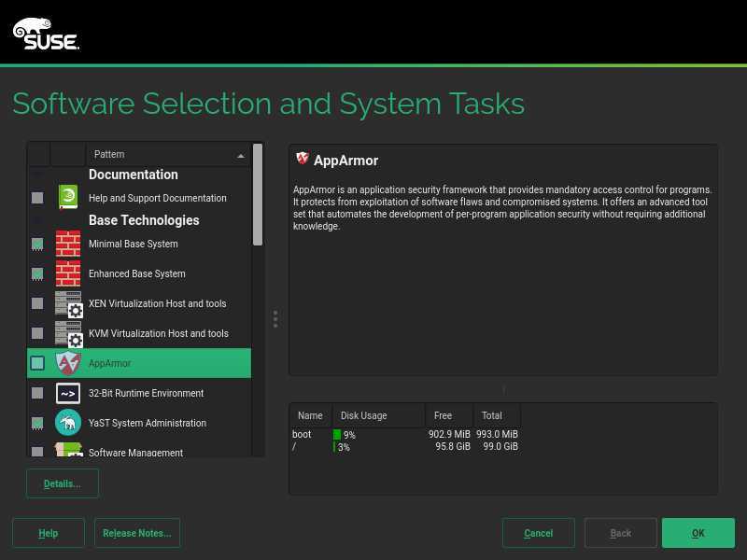Click the Pattern column sort arrow
The image size is (747, 560).
(x=241, y=156)
